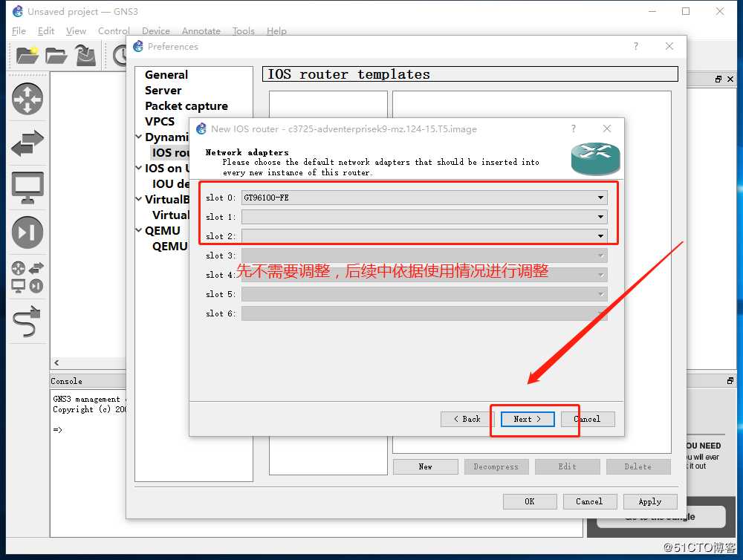Open the Help menu
Screen dimensions: 743x560
pos(276,30)
